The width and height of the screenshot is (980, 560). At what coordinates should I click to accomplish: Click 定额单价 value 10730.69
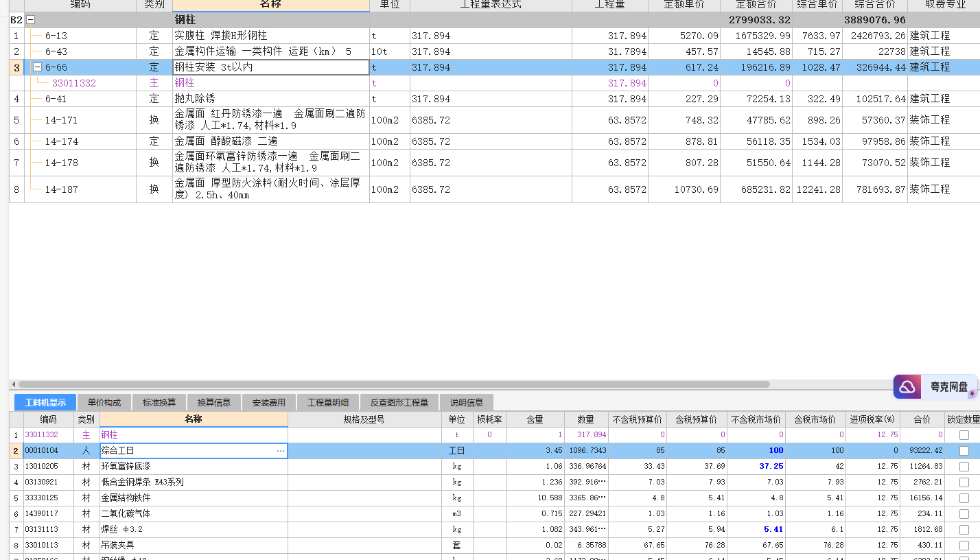click(x=696, y=189)
